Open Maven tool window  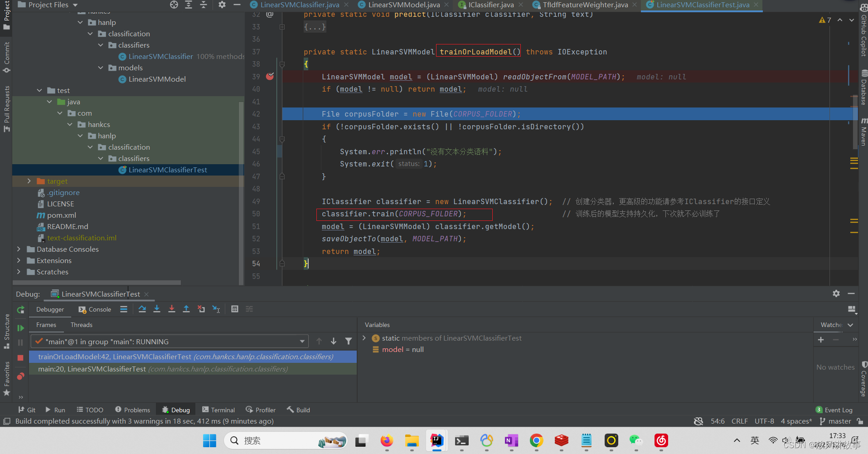click(863, 132)
